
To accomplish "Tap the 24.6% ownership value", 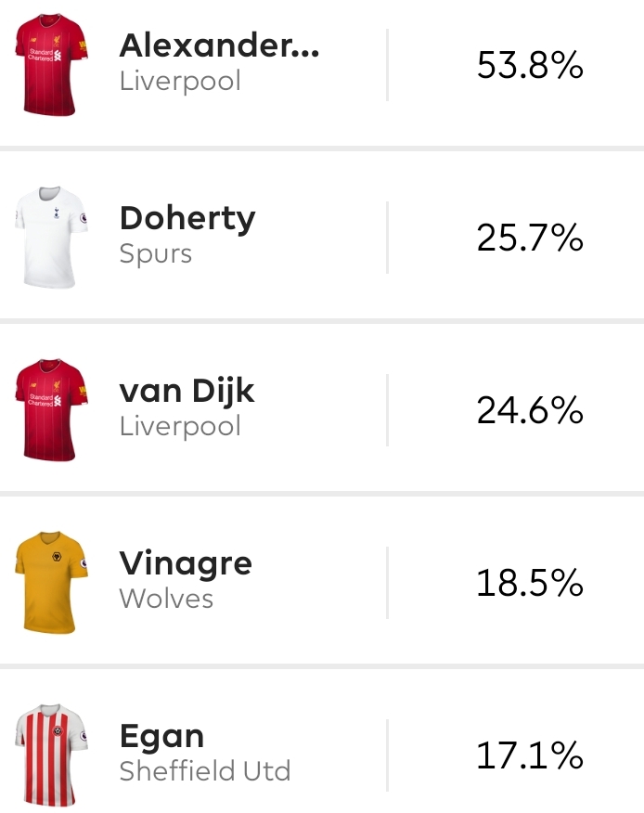I will pos(530,410).
